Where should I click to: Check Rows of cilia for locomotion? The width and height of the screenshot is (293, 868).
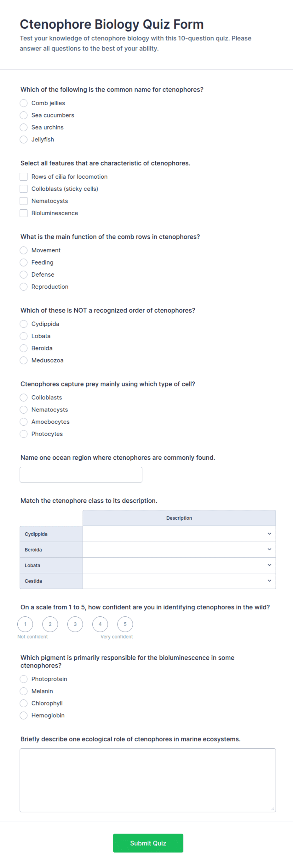(x=24, y=177)
